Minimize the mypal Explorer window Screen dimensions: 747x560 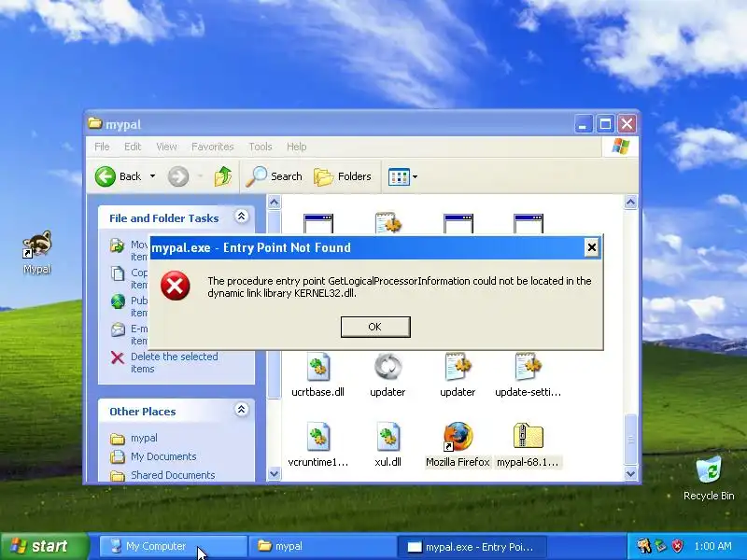(x=583, y=124)
